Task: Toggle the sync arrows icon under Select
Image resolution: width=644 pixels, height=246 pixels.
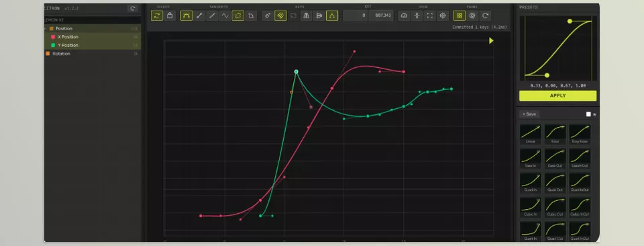Action: (x=157, y=15)
